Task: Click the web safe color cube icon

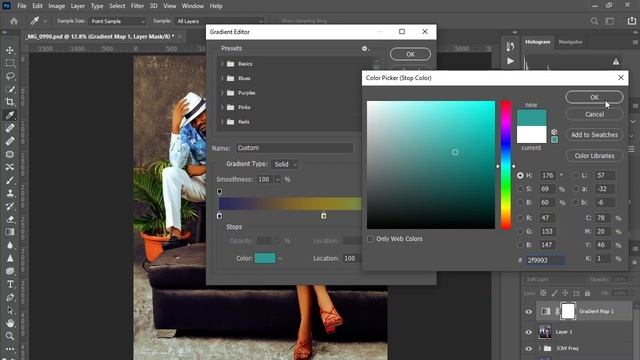Action: (554, 132)
